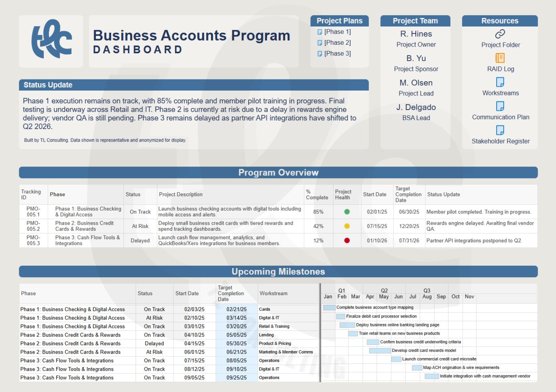This screenshot has height=392, width=556.
Task: Open the [Phase 2] project plan link
Action: tap(337, 43)
